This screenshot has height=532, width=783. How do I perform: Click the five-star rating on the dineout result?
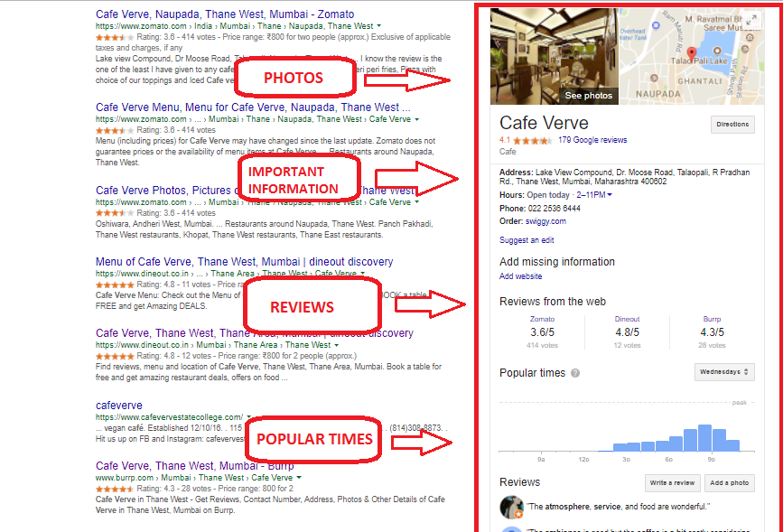pos(116,284)
